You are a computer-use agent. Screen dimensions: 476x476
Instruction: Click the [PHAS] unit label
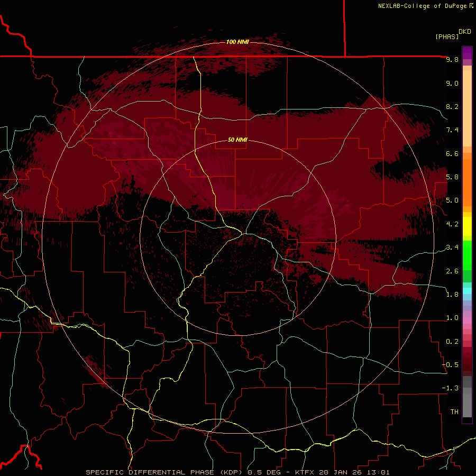(x=447, y=36)
